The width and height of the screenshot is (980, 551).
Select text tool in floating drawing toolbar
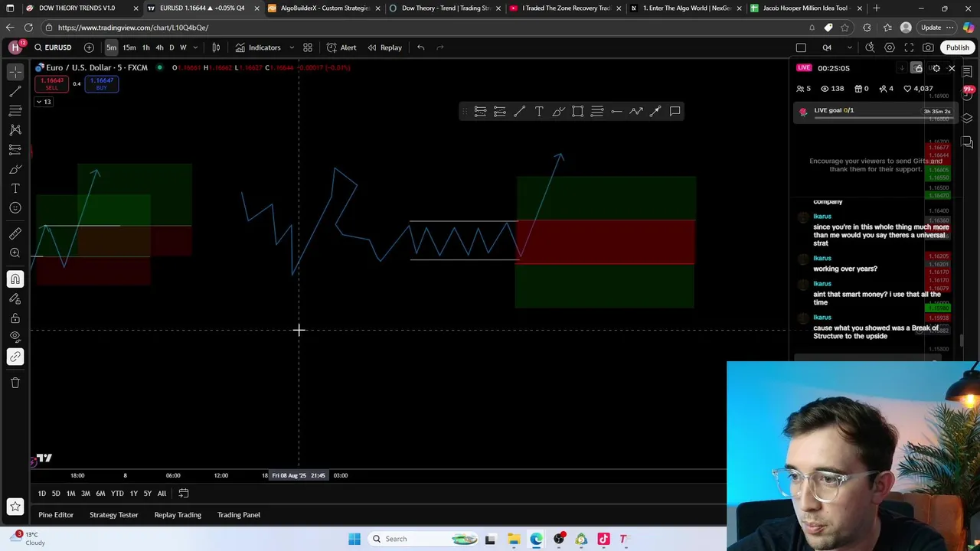(539, 112)
